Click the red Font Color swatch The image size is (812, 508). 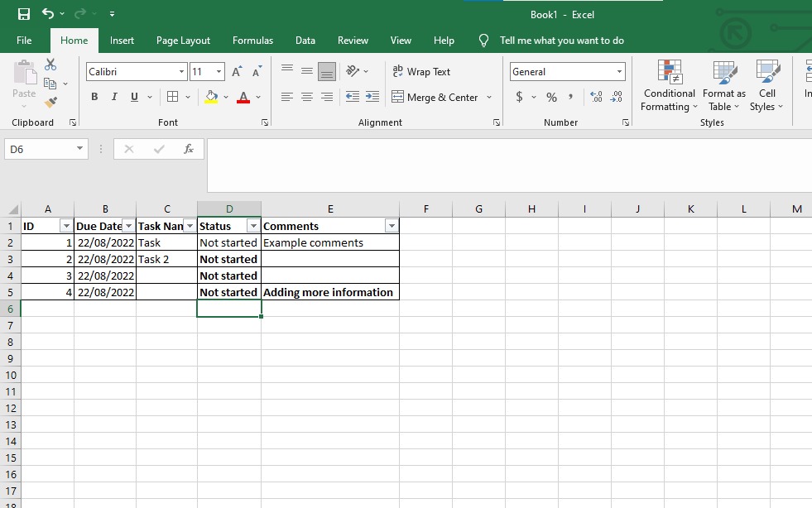pyautogui.click(x=243, y=97)
